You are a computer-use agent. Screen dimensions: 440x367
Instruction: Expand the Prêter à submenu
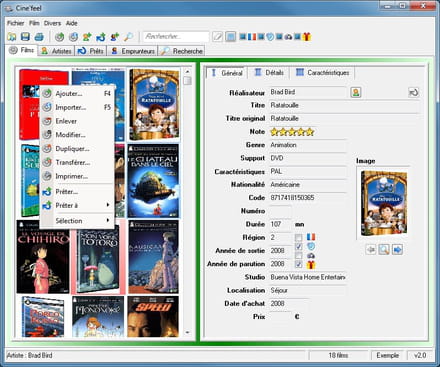click(x=77, y=205)
